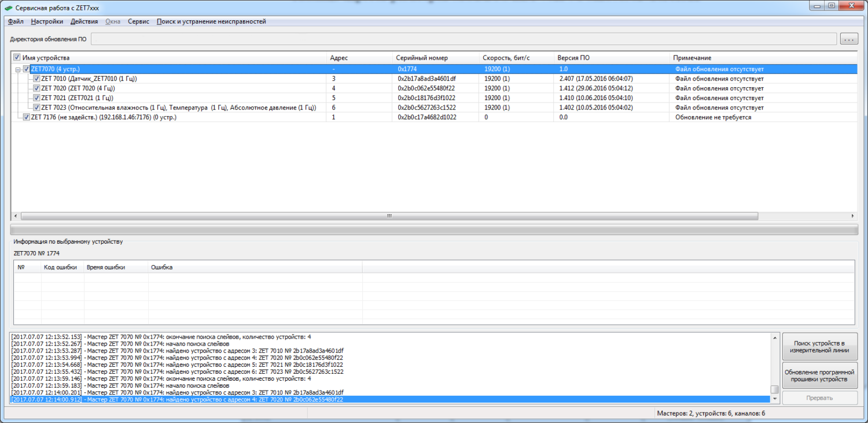Viewport: 868px width, 423px height.
Task: Click right arrow of device table scrollbar
Action: click(x=852, y=216)
